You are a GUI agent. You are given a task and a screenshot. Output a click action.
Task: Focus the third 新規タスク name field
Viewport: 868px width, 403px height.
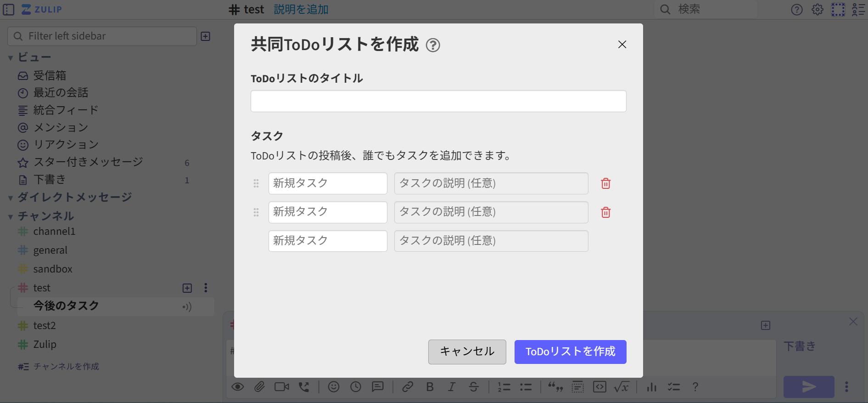pos(328,241)
